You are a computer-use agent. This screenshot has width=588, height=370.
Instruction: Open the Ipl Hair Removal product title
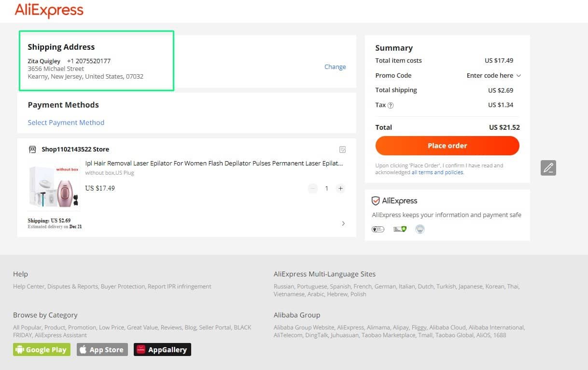pos(214,164)
